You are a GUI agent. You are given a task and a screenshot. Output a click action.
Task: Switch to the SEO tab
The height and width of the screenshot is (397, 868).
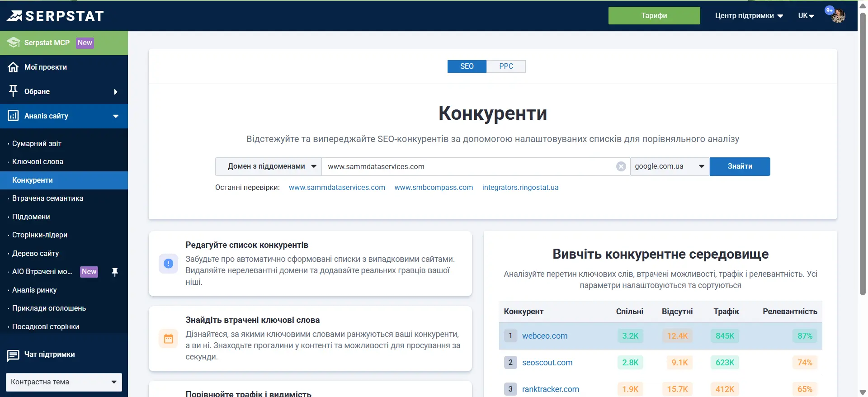(x=467, y=66)
